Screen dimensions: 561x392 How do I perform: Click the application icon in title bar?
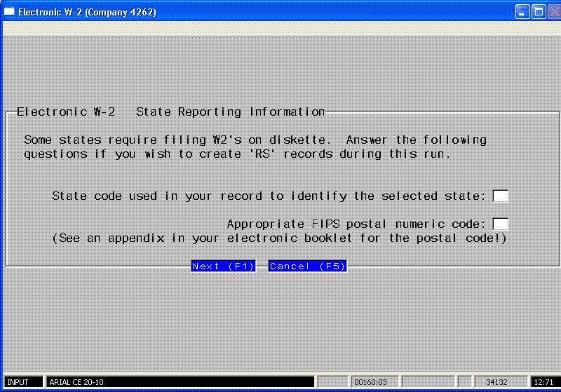9,12
